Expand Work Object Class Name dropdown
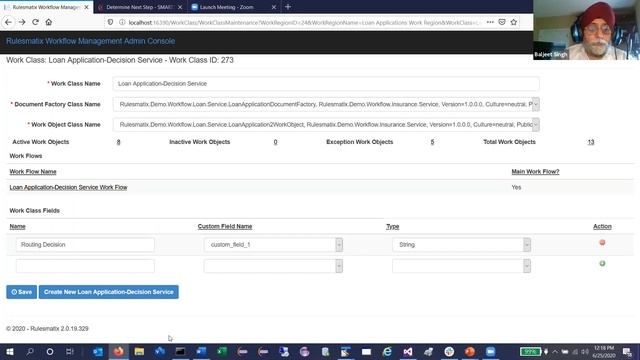 point(536,124)
